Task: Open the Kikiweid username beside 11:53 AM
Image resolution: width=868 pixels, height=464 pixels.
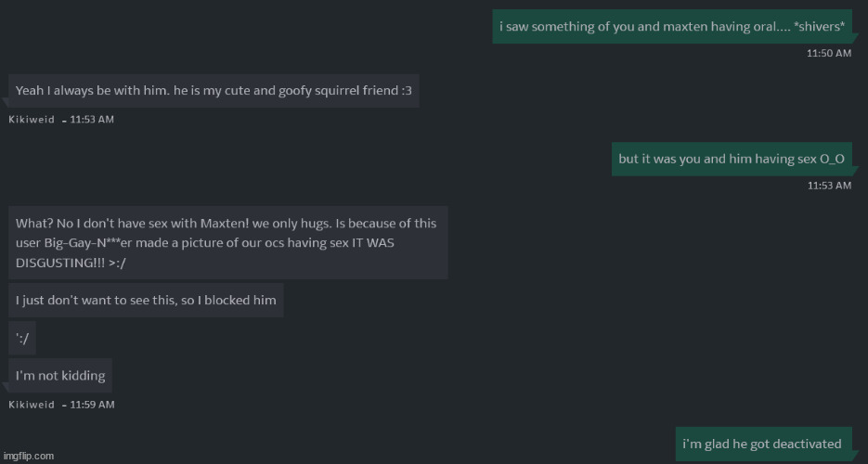Action: 32,120
